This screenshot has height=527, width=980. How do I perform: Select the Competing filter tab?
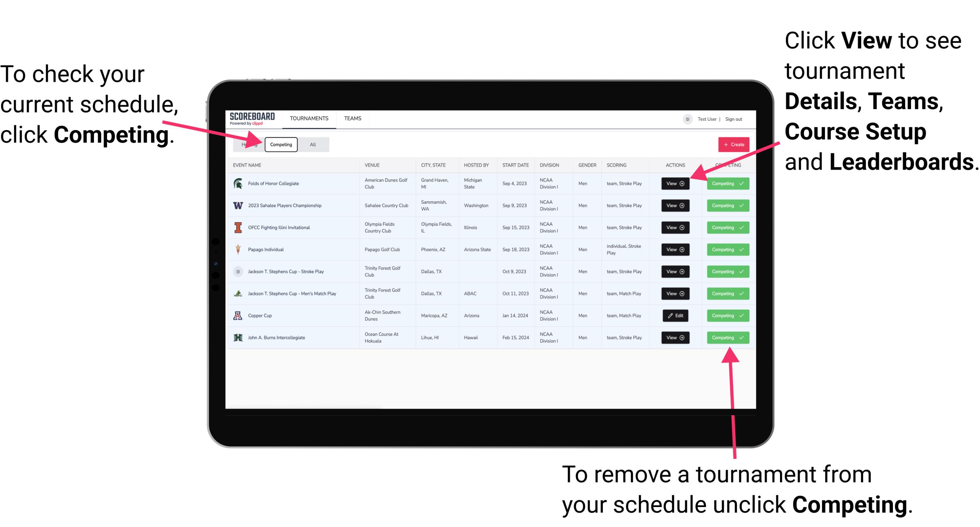(280, 144)
